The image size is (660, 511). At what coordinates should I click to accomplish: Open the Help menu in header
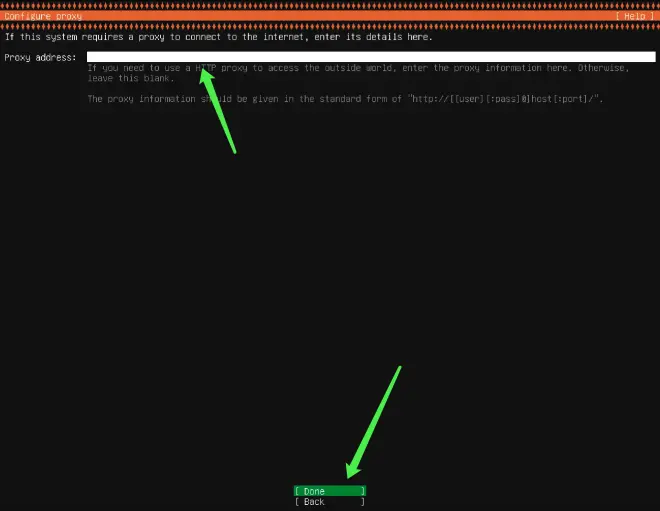tap(634, 16)
